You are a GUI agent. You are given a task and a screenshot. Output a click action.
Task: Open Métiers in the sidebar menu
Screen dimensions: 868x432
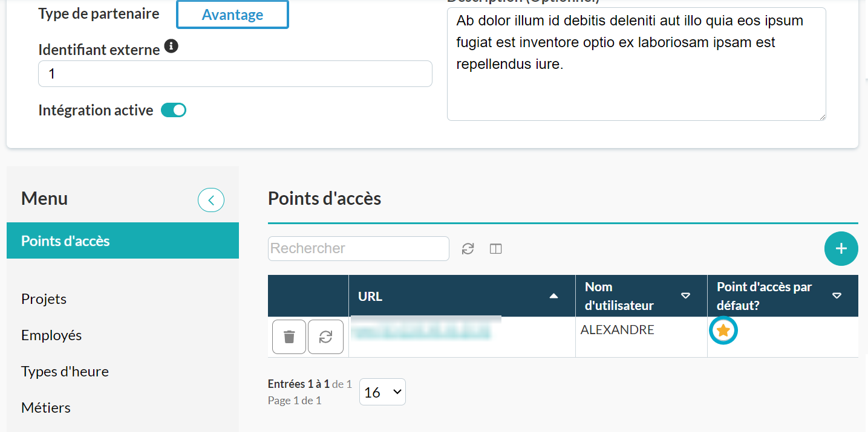[x=46, y=408]
